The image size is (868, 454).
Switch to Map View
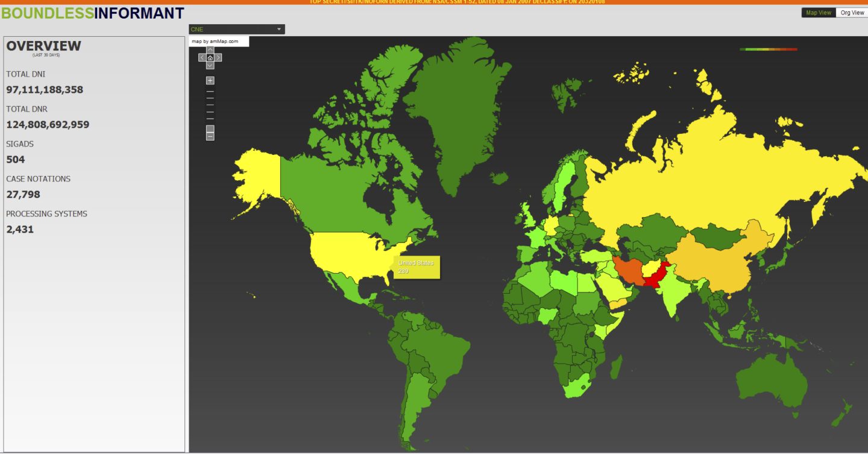818,13
